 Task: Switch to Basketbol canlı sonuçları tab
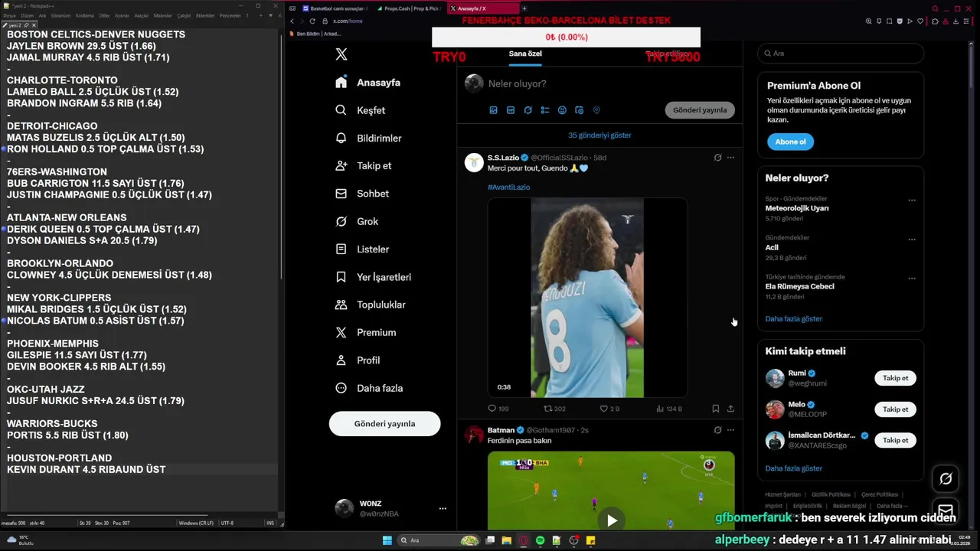pyautogui.click(x=335, y=8)
